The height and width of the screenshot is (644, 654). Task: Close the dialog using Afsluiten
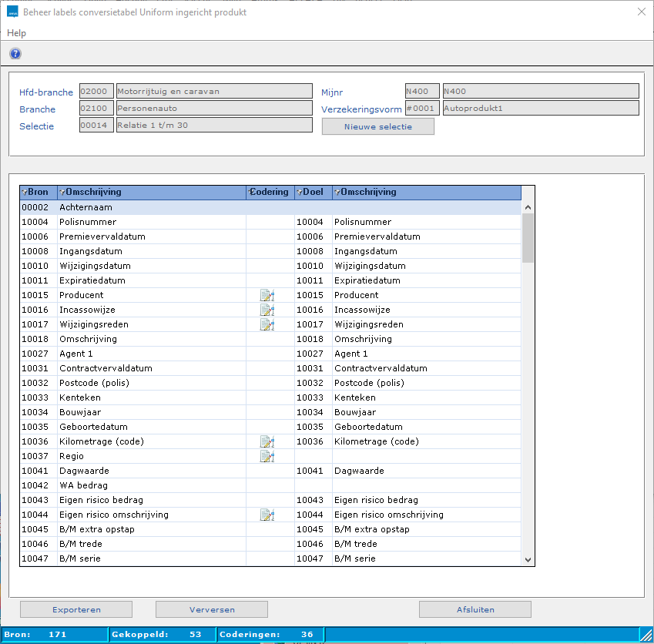point(475,609)
